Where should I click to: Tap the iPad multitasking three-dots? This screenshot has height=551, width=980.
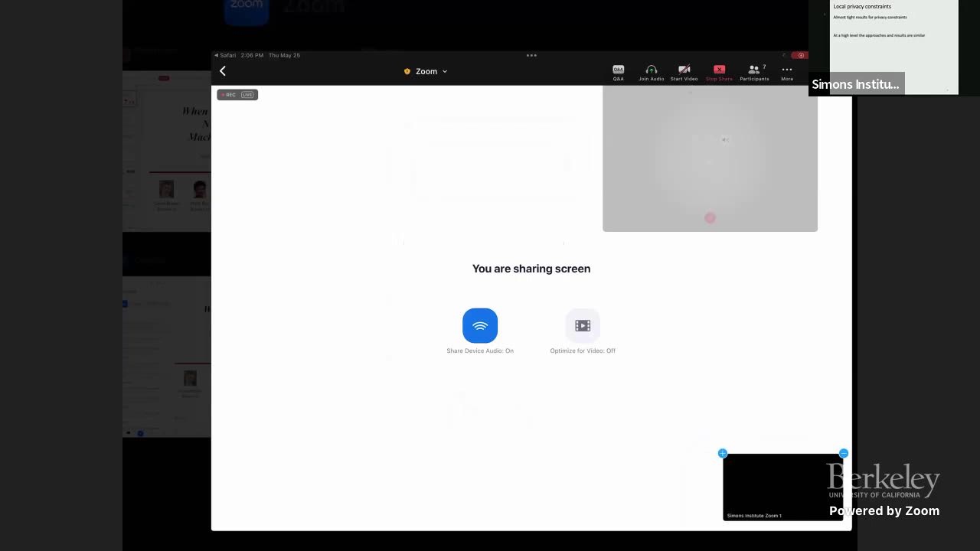(531, 55)
